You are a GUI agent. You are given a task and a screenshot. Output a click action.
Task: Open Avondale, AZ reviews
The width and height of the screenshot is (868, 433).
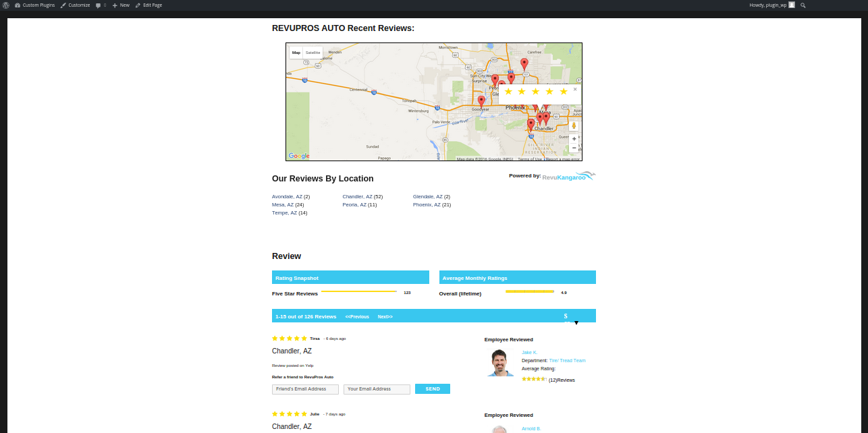(287, 197)
